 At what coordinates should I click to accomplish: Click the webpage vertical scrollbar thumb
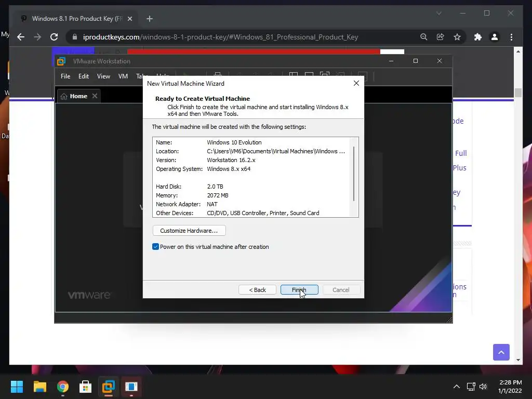pyautogui.click(x=518, y=92)
